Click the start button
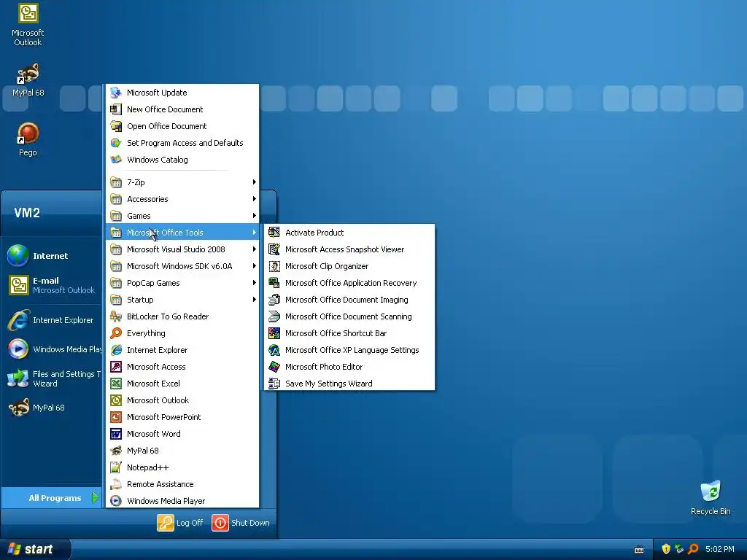The width and height of the screenshot is (747, 560). pos(35,549)
